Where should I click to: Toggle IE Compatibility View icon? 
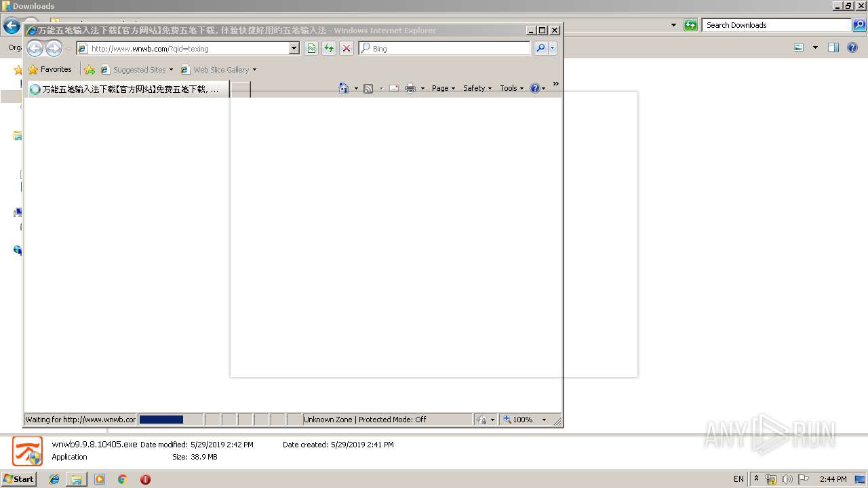pos(311,48)
